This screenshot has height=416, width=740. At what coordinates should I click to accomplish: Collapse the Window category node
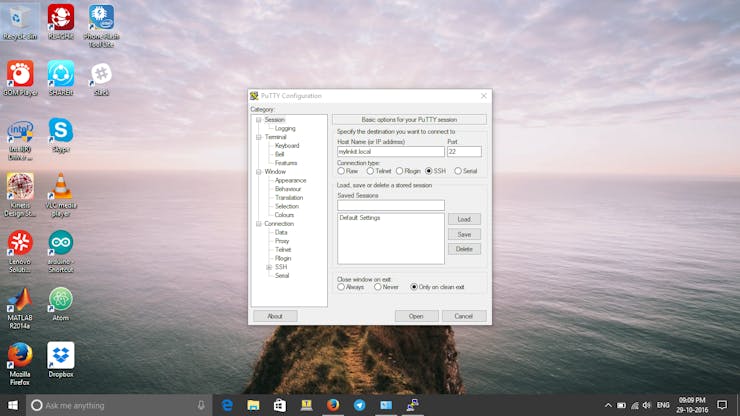click(x=258, y=172)
